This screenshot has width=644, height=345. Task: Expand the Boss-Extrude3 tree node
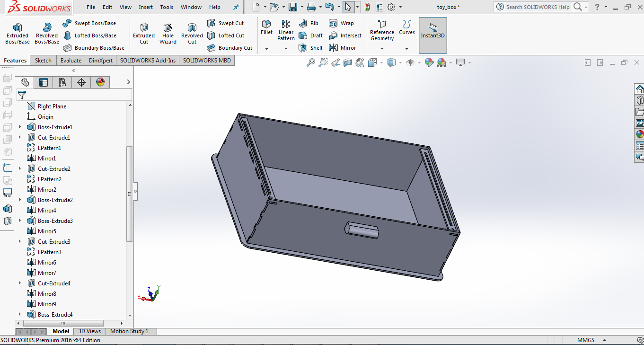pyautogui.click(x=20, y=221)
